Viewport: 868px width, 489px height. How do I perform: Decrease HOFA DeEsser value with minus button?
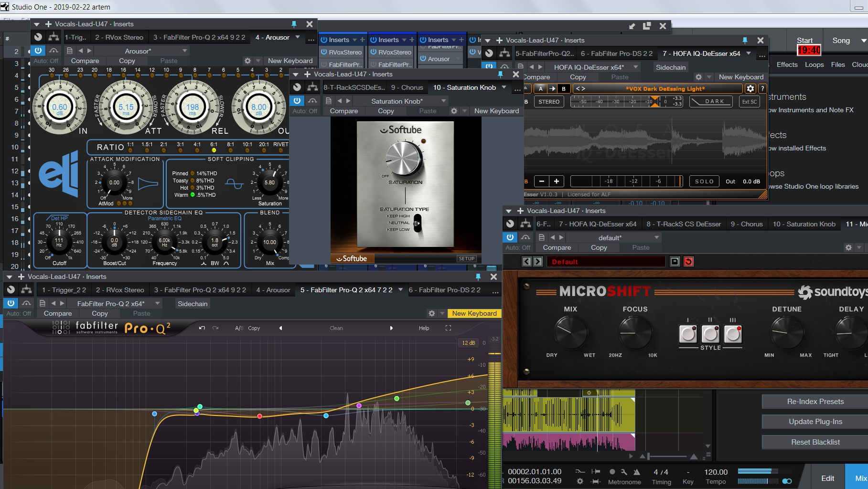(x=541, y=181)
